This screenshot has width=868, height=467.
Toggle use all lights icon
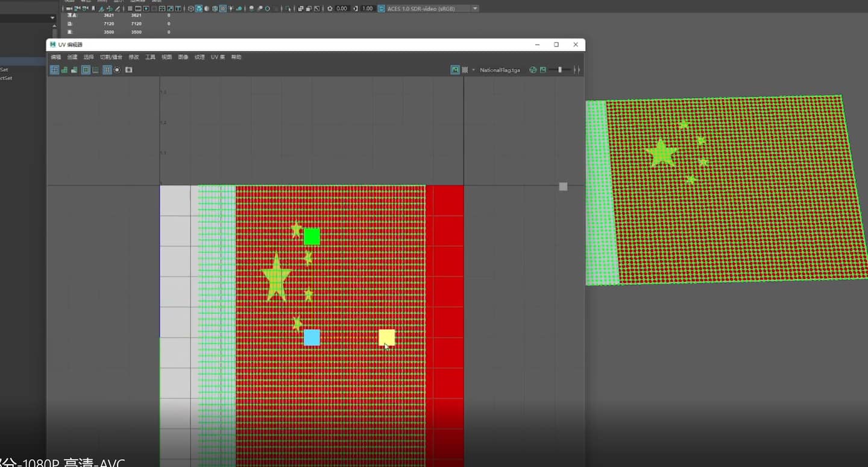click(x=231, y=8)
